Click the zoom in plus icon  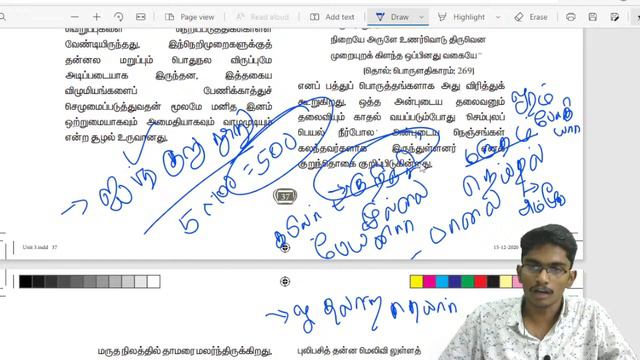[x=96, y=17]
